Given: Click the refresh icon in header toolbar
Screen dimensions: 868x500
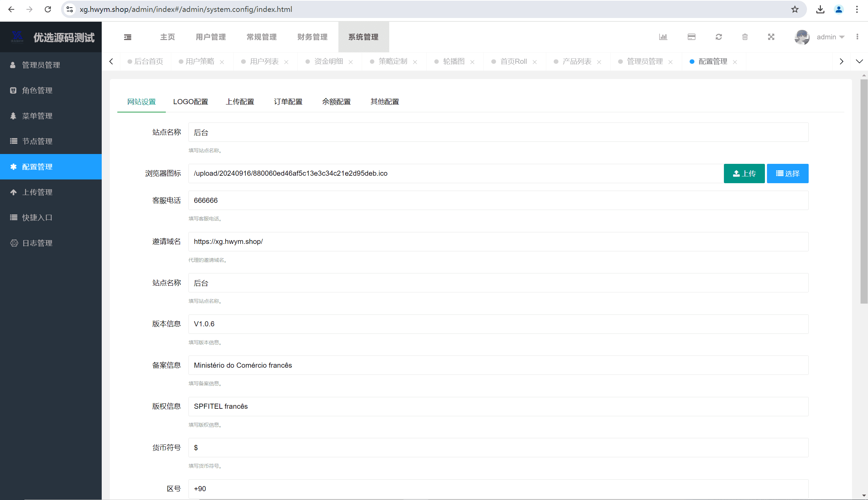Looking at the screenshot, I should point(718,37).
